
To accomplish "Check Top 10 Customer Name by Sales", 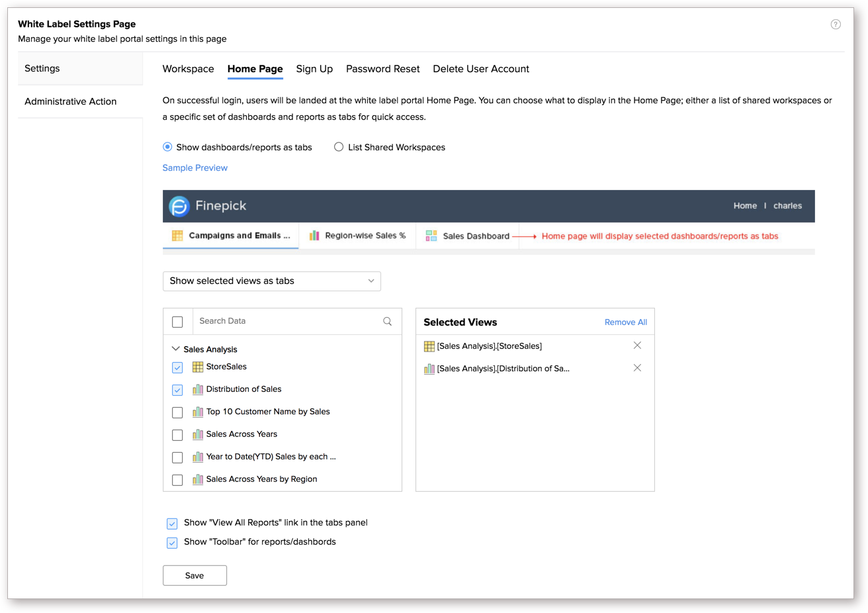I will pos(177,412).
